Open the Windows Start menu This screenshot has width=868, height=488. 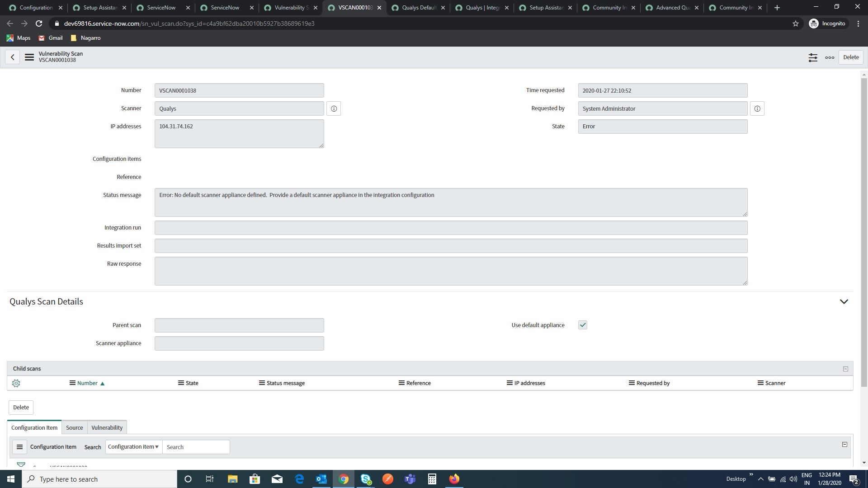11,479
